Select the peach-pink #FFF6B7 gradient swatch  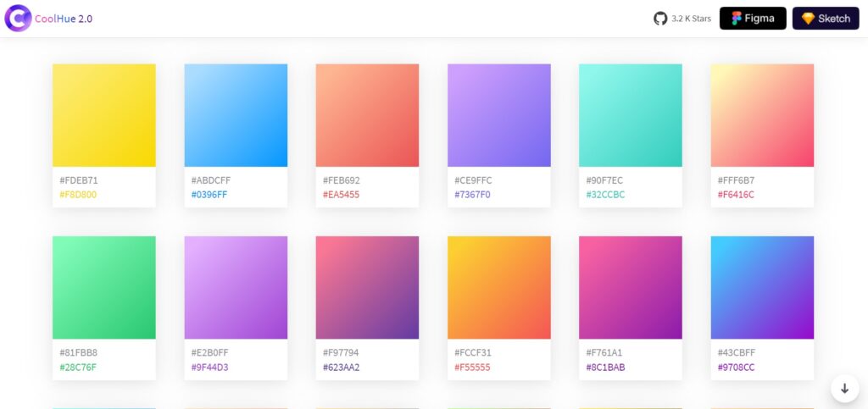pos(762,115)
